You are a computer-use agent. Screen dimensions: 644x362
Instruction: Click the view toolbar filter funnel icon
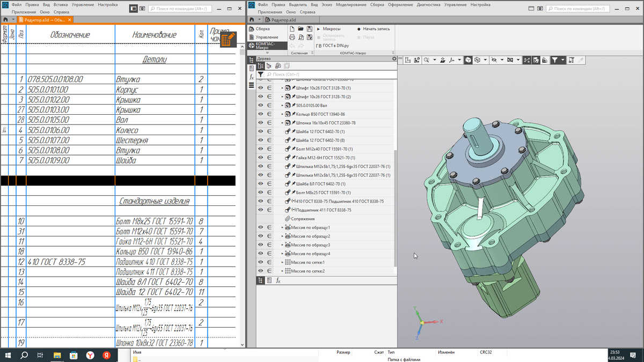click(555, 60)
